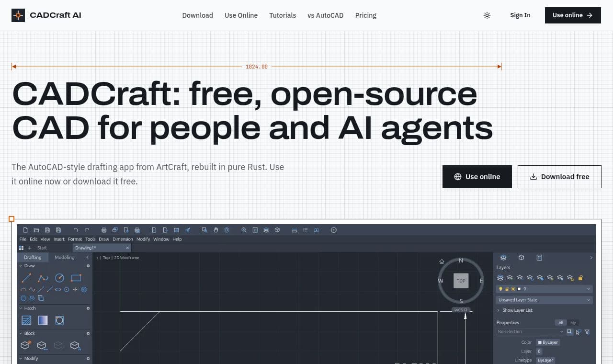Choose the diagonal-lines Hatch tool

point(27,320)
